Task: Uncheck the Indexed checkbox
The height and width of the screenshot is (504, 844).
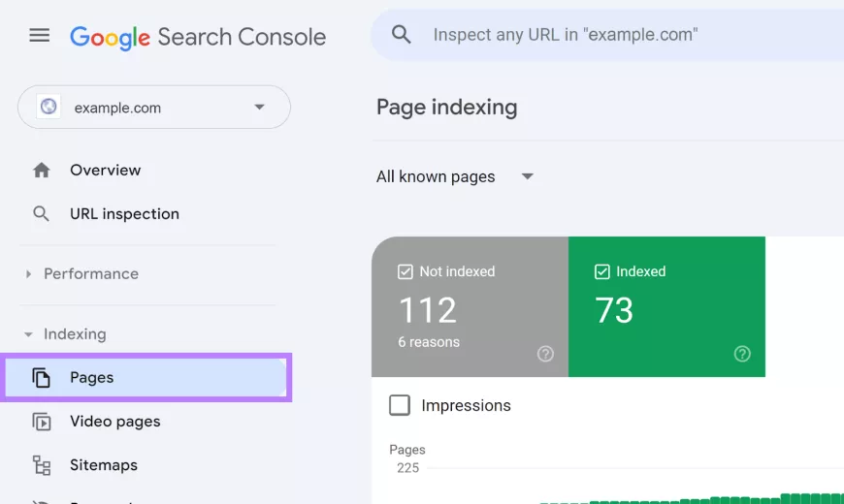Action: pyautogui.click(x=601, y=271)
